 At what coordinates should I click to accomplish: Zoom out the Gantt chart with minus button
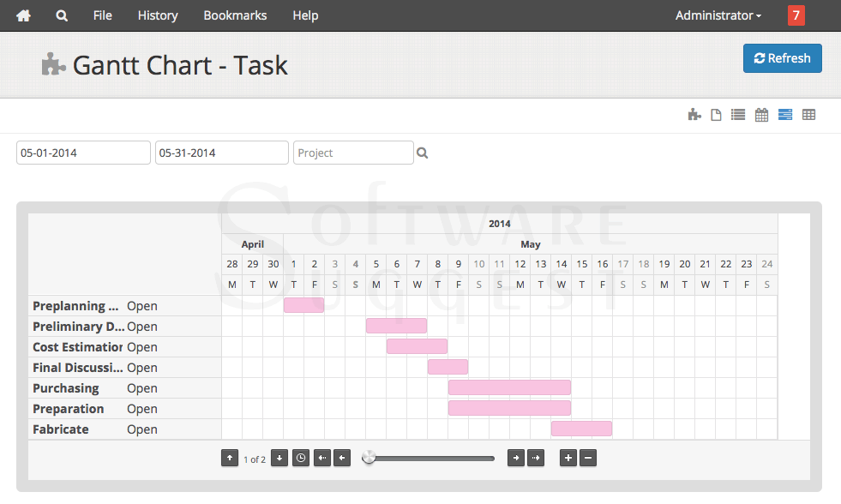tap(587, 459)
